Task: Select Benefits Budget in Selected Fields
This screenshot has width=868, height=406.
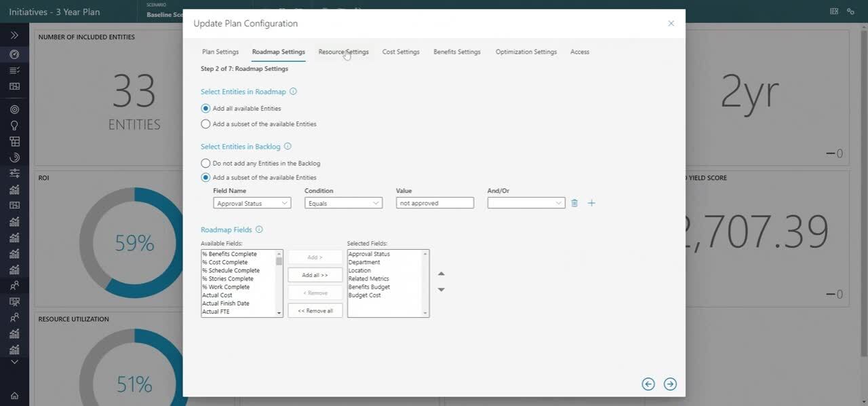Action: click(384, 287)
